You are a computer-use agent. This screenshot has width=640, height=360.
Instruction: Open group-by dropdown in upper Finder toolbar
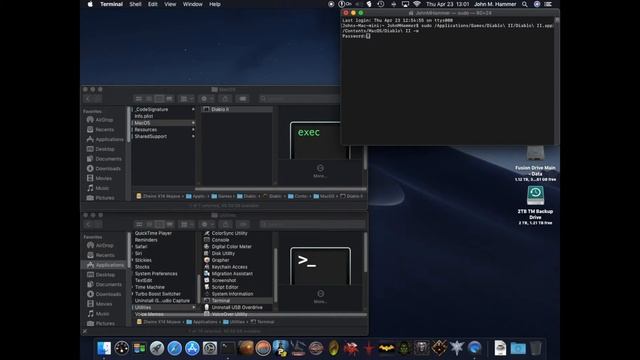click(x=186, y=99)
